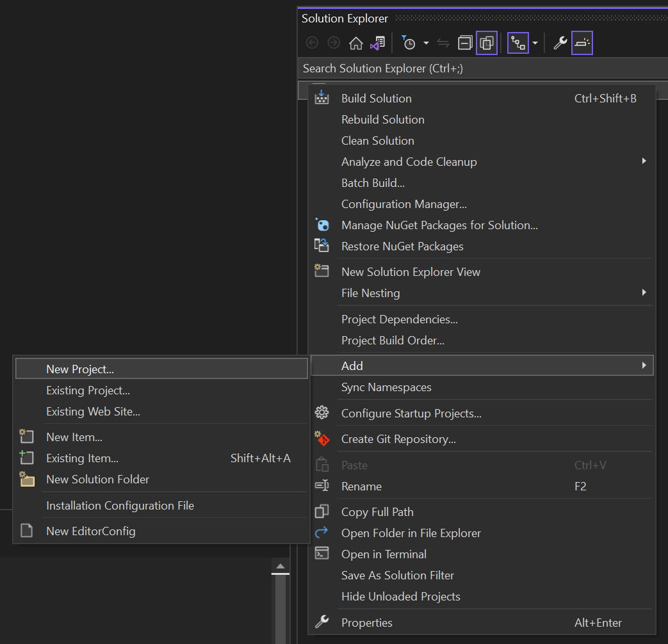The image size is (668, 644).
Task: Click the New Solution Explorer View icon
Action: pyautogui.click(x=322, y=270)
